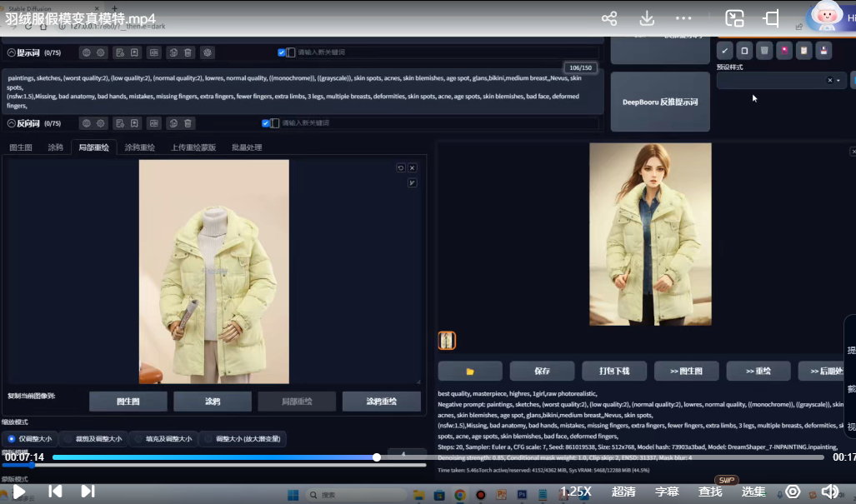Copy the prompt using 提示词 row copy icon
This screenshot has height=504, width=856.
173,52
